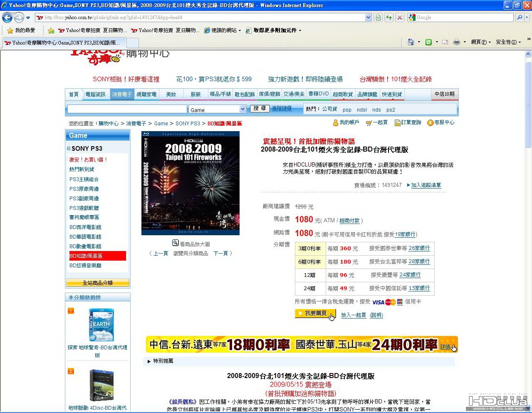This screenshot has height=413, width=532.
Task: Click the 搜尋 search button
Action: point(260,108)
